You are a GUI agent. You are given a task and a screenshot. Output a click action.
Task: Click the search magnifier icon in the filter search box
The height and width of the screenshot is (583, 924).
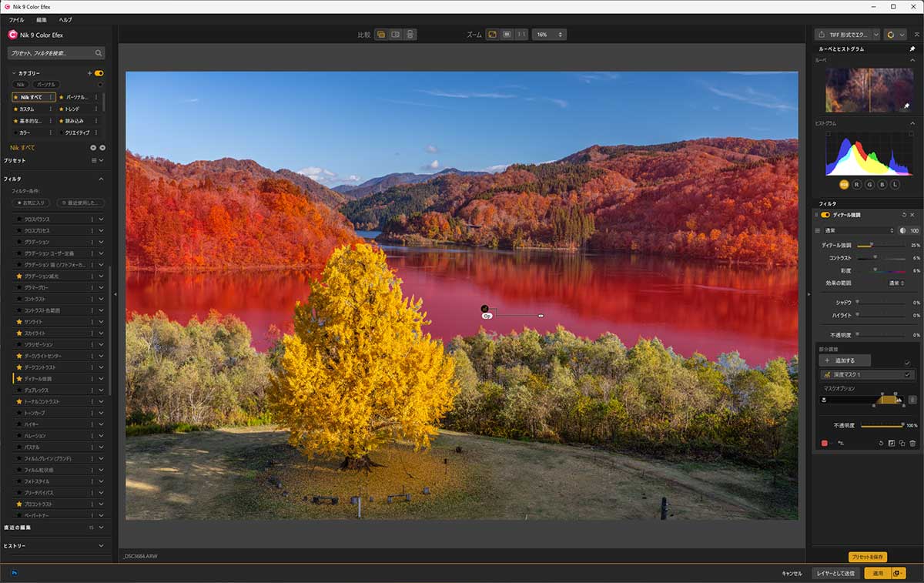tap(99, 53)
